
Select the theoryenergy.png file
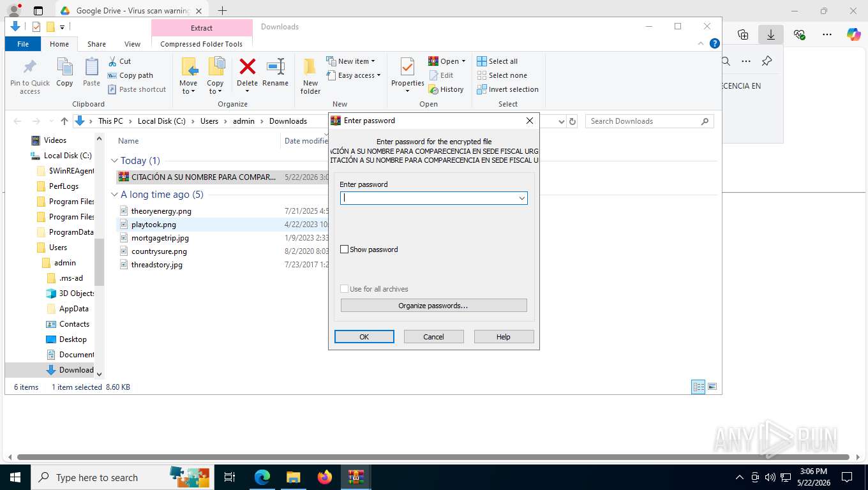(x=161, y=211)
